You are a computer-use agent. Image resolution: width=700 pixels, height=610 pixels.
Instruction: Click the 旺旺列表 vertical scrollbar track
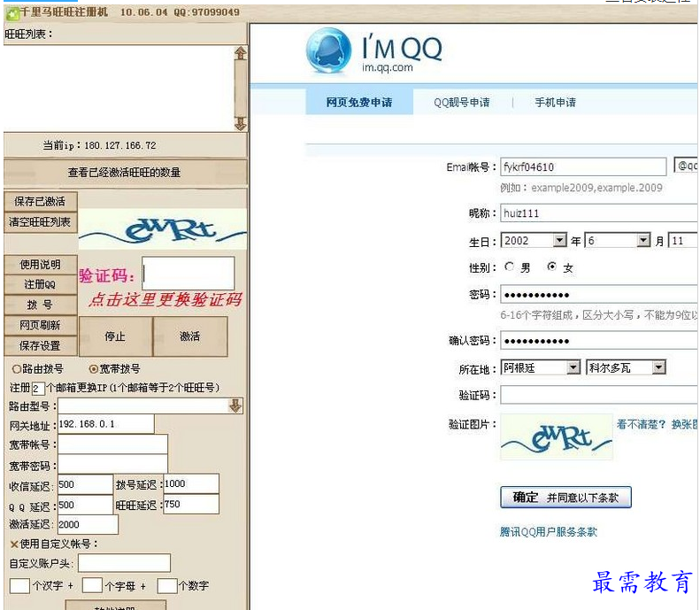point(241,89)
